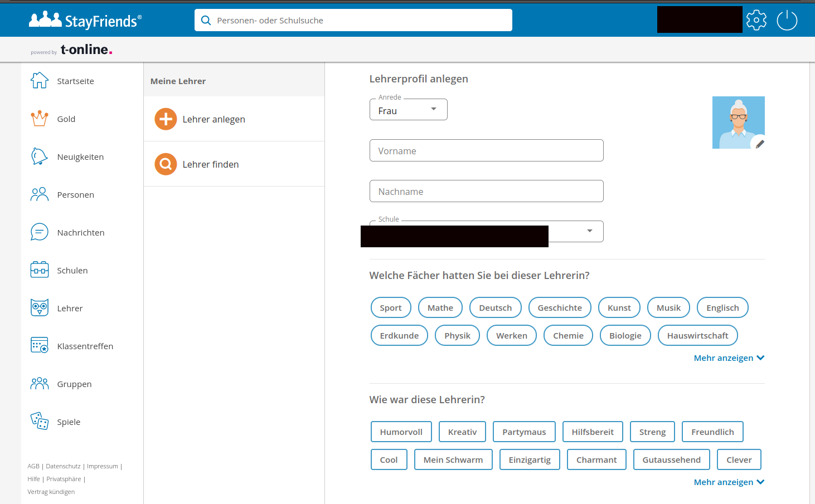This screenshot has width=815, height=504.
Task: Click the Klassentreffen calendar icon
Action: pos(40,346)
